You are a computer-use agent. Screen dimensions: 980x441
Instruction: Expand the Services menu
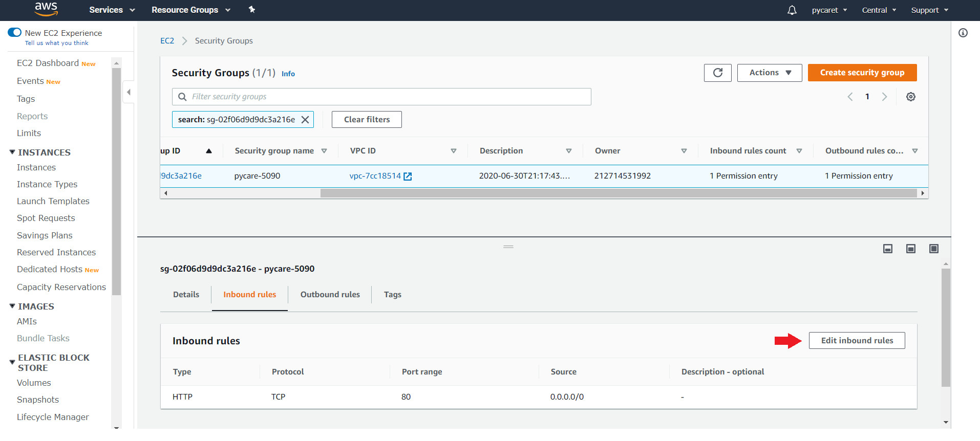click(x=112, y=10)
